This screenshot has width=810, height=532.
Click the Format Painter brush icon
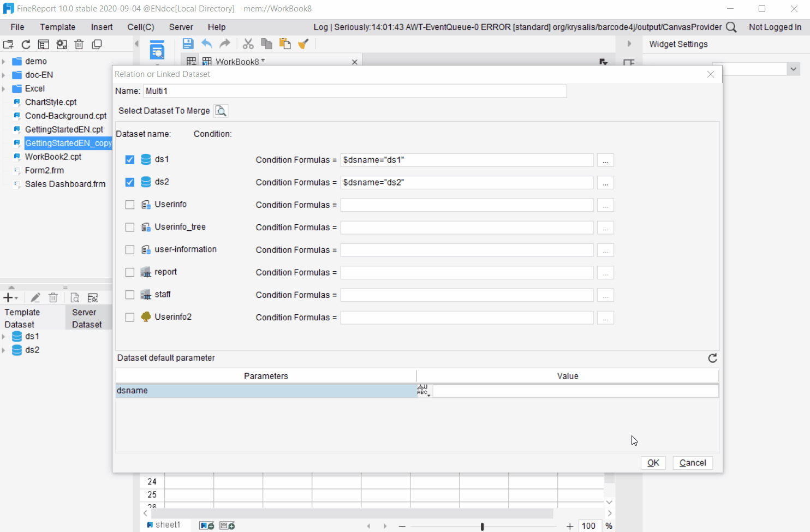(x=303, y=44)
